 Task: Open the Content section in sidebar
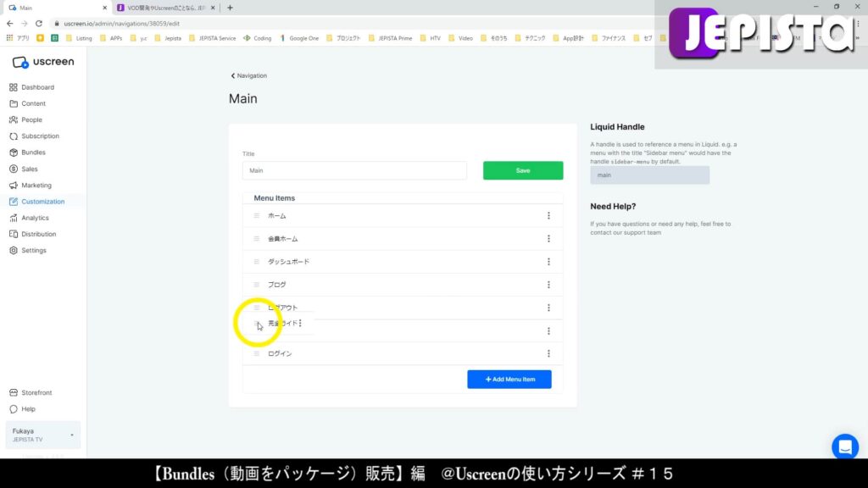pyautogui.click(x=28, y=103)
